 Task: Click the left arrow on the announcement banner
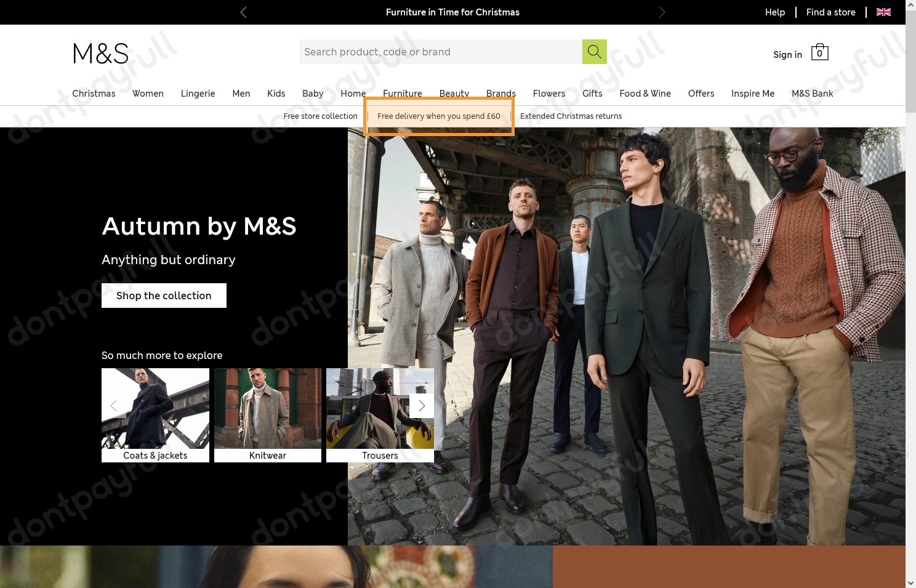(243, 12)
